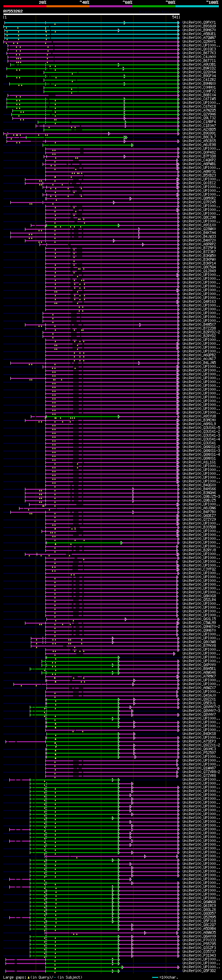Viewport: 222px width, 980px height.
Task: Click the green alignment bar for Q2QY64
Action: pyautogui.click(x=111, y=72)
